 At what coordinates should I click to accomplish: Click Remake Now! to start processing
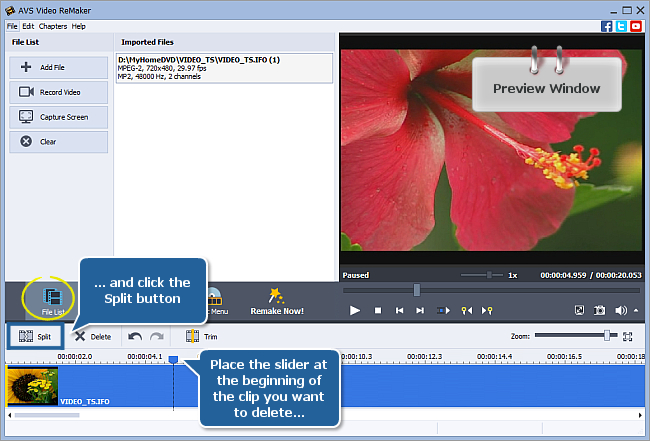tap(277, 302)
